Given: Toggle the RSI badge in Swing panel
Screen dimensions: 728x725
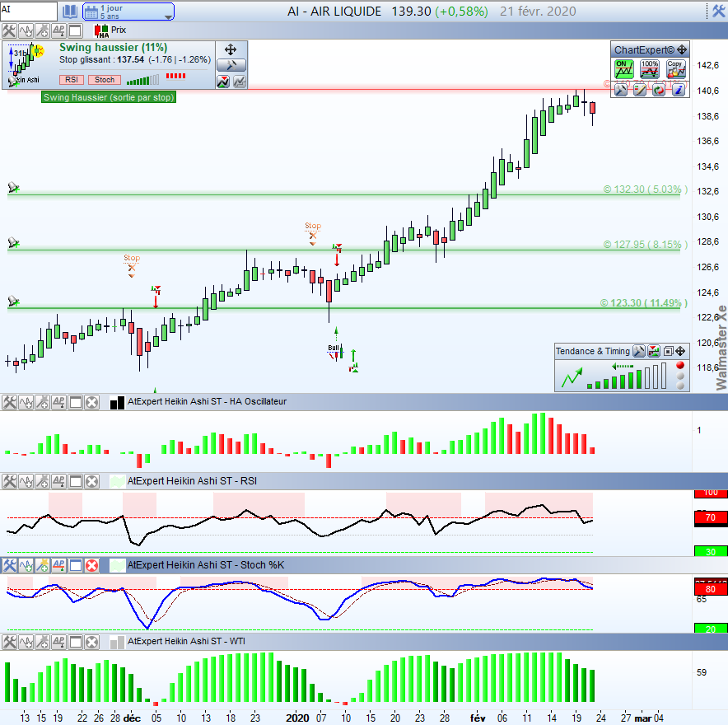Looking at the screenshot, I should (72, 80).
